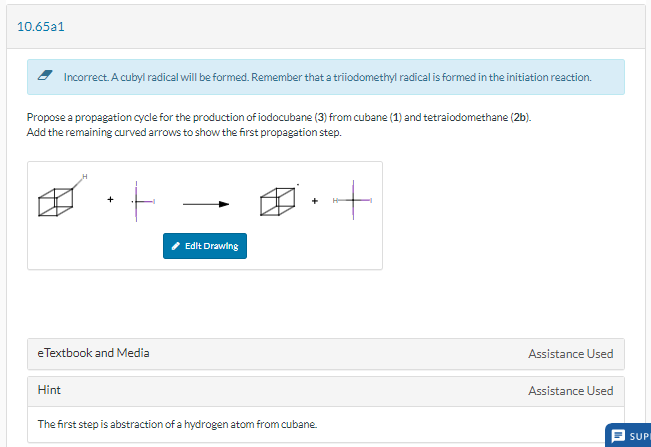The width and height of the screenshot is (651, 447).
Task: Click 'Add the remaining curved arrows' instruction
Action: click(184, 132)
